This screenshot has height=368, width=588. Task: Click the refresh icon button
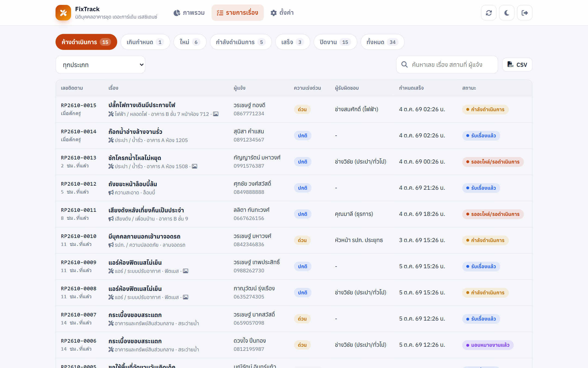[x=489, y=13]
